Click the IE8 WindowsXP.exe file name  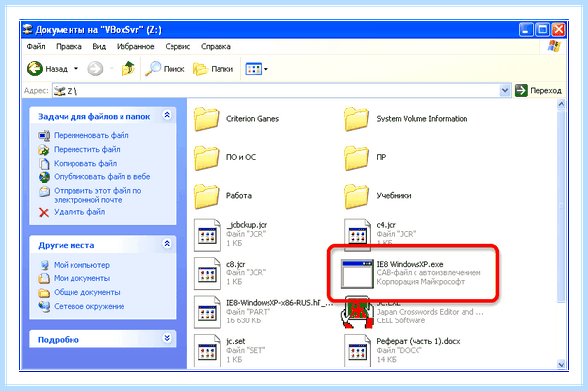pos(410,264)
